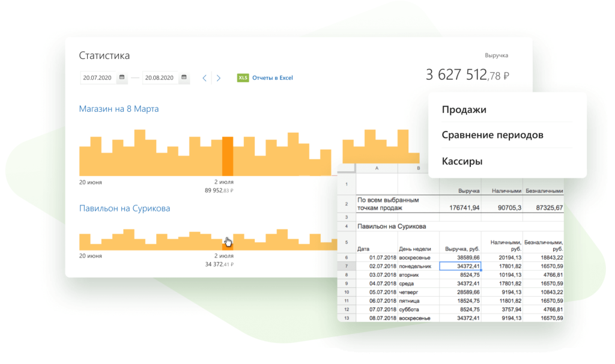
Task: Select Кассиры from the menu
Action: tap(462, 161)
